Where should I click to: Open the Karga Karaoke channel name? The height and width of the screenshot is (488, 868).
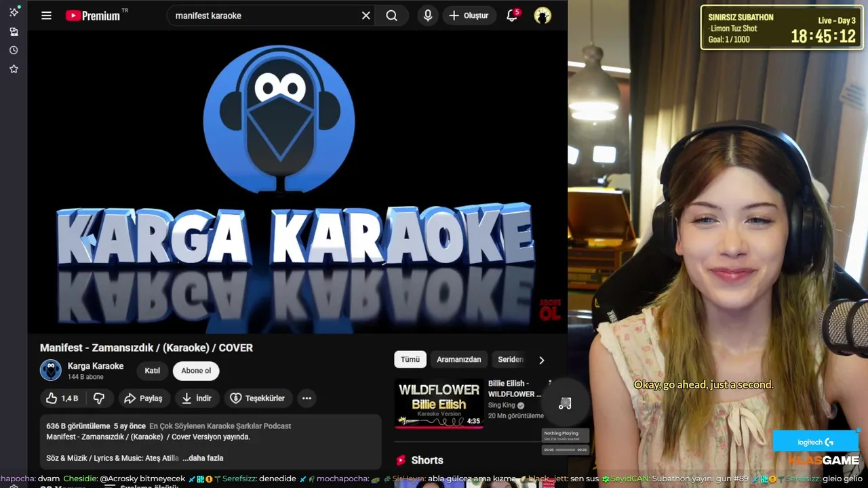coord(96,366)
